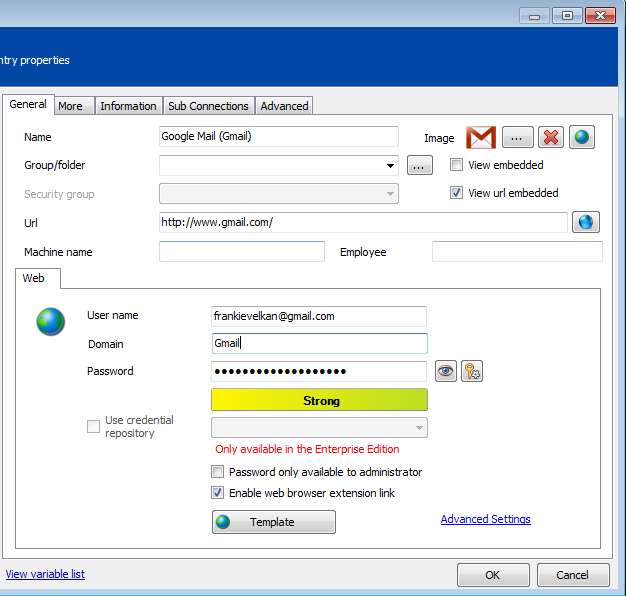Remove the entry image with red X
The image size is (626, 596).
(x=551, y=137)
